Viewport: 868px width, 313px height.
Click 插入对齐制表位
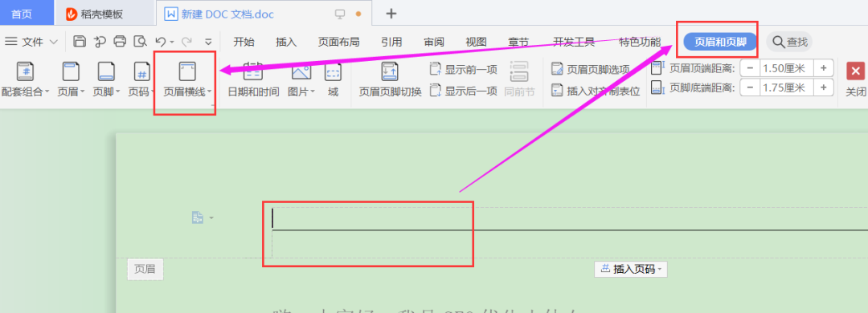click(x=596, y=91)
